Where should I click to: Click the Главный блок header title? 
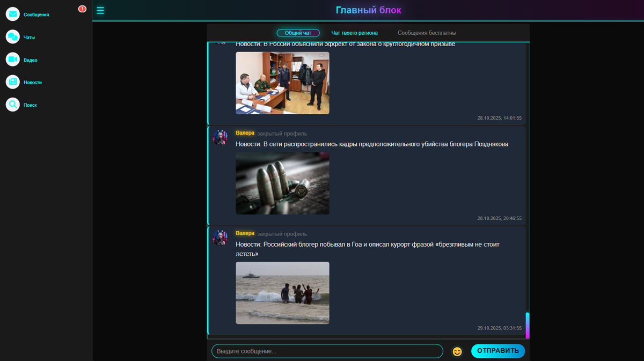click(x=368, y=10)
